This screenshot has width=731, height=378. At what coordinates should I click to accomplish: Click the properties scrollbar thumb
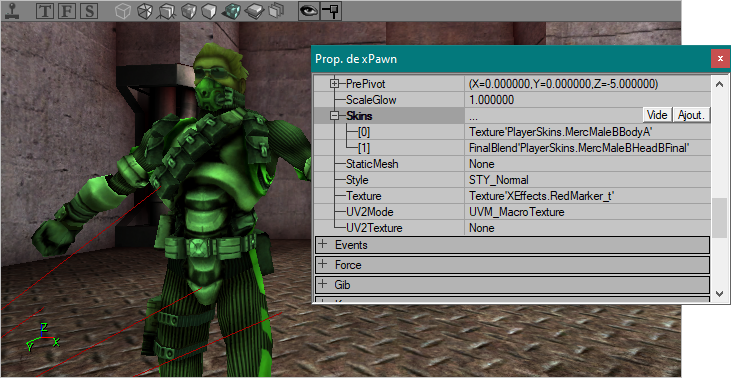point(719,218)
